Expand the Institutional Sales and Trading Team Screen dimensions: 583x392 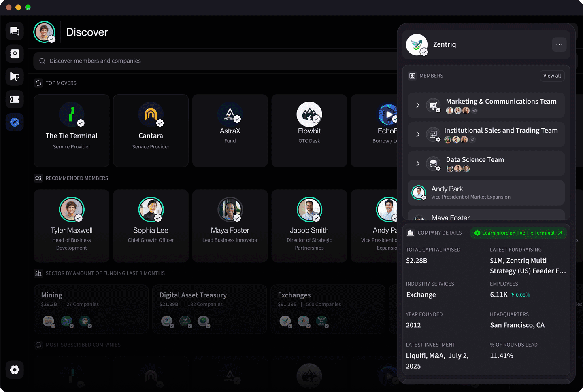click(x=418, y=134)
